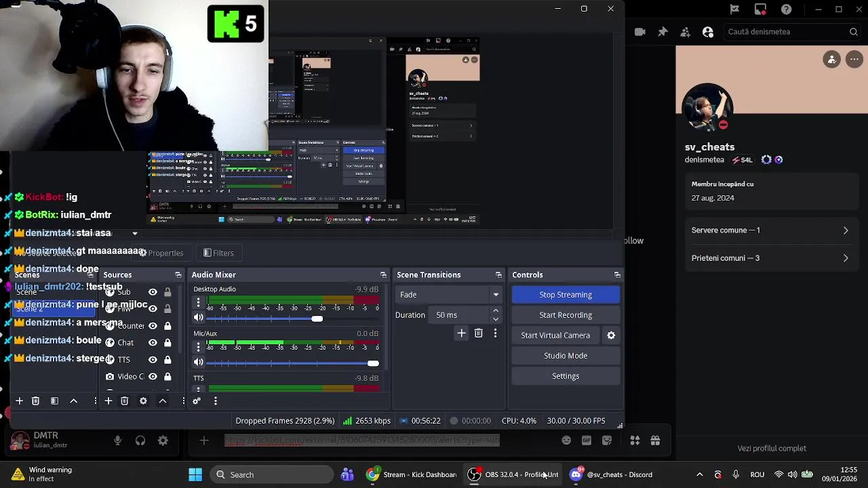Toggle visibility of Sub source

pos(153,292)
